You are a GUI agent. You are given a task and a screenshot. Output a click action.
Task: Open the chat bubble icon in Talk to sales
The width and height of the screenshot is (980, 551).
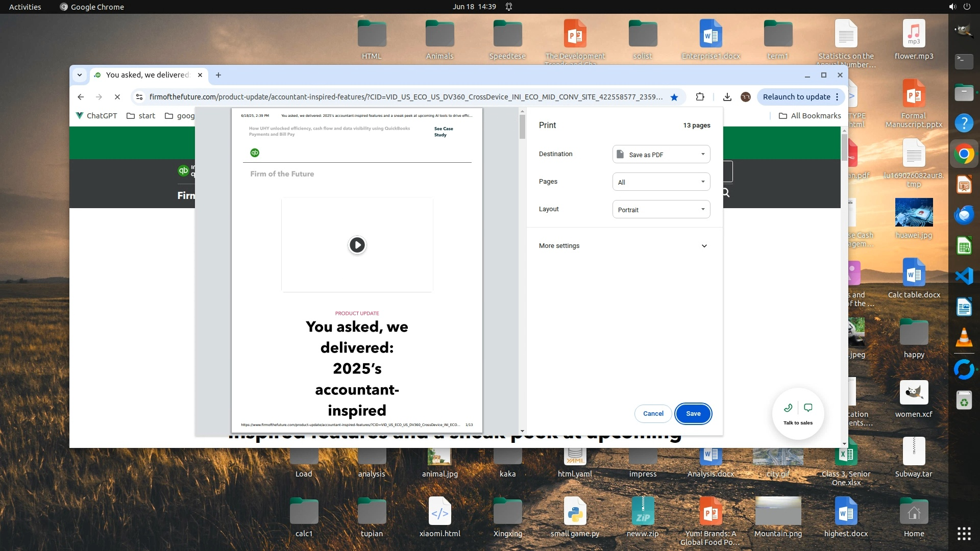[808, 408]
